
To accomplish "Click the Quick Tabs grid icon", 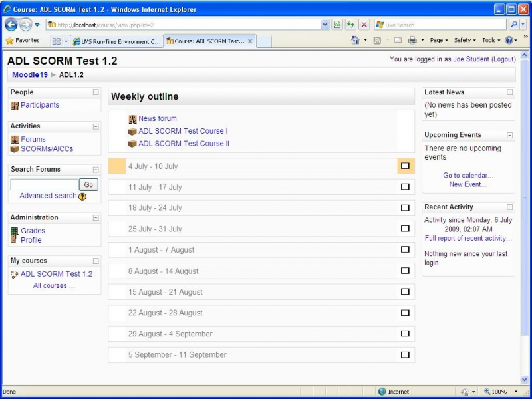I will 57,41.
